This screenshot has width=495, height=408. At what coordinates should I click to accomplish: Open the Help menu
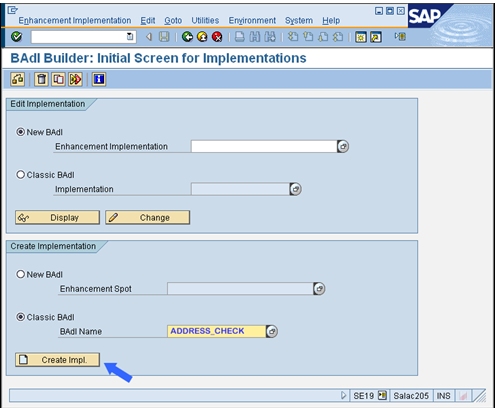coord(331,21)
